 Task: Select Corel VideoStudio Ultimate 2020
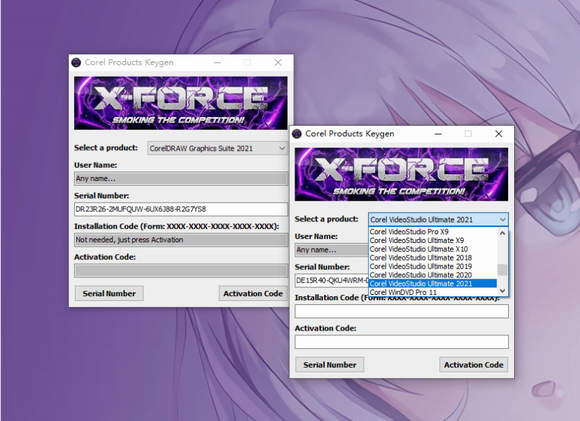pyautogui.click(x=433, y=275)
